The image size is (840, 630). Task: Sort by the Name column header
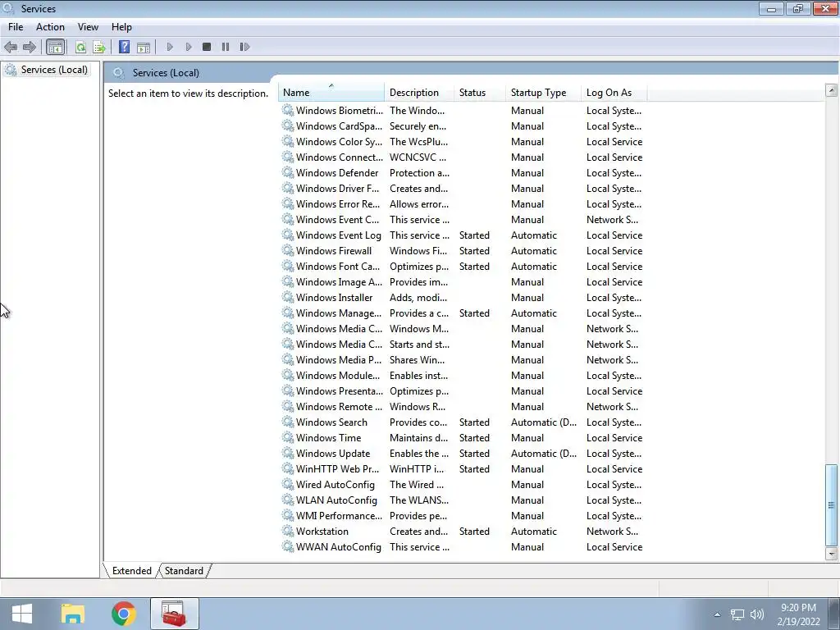(331, 92)
